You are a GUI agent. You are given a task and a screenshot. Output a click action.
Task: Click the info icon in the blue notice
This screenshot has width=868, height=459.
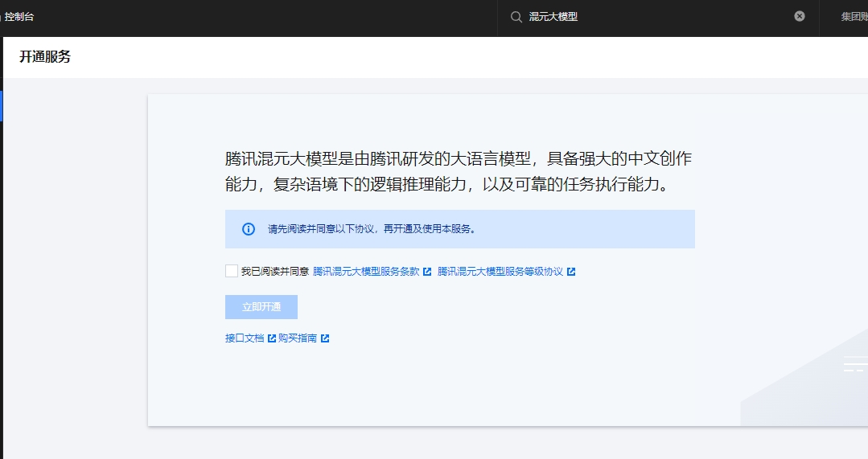coord(249,229)
